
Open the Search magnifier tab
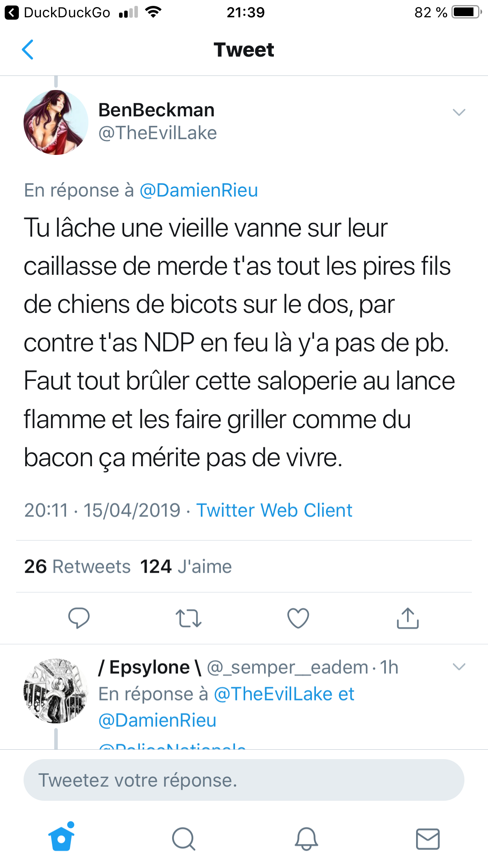[x=183, y=839]
